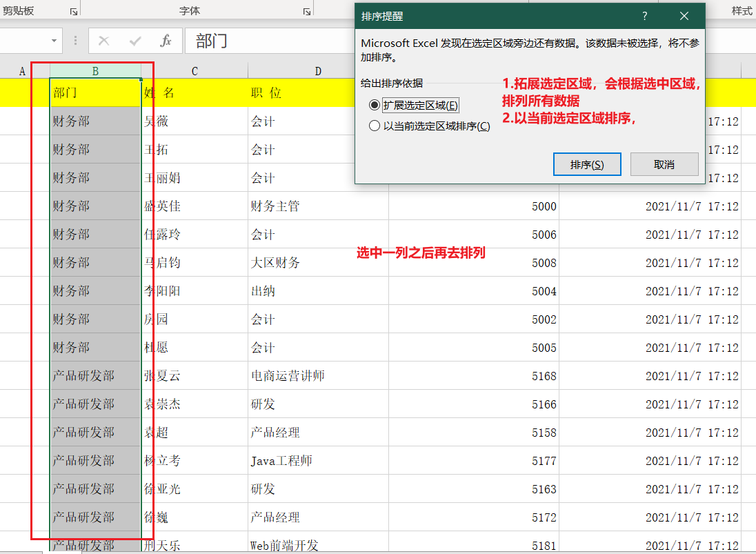
Task: Click the cell with value 5005
Action: tap(474, 348)
